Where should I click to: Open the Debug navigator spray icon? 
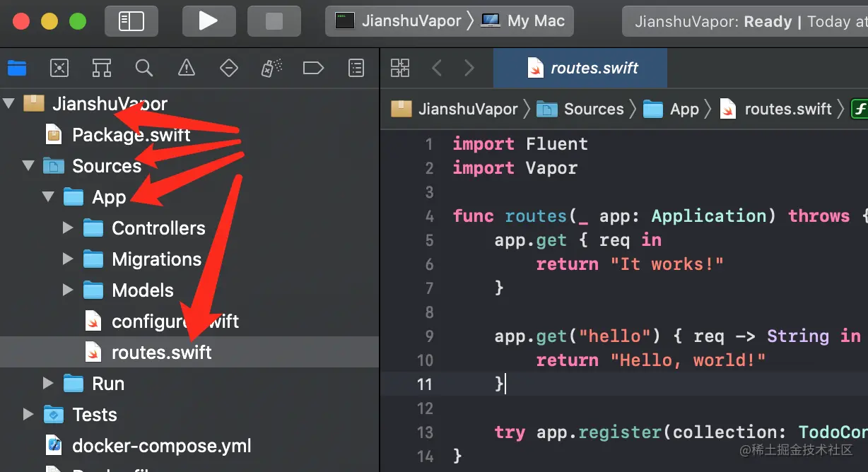(x=271, y=68)
